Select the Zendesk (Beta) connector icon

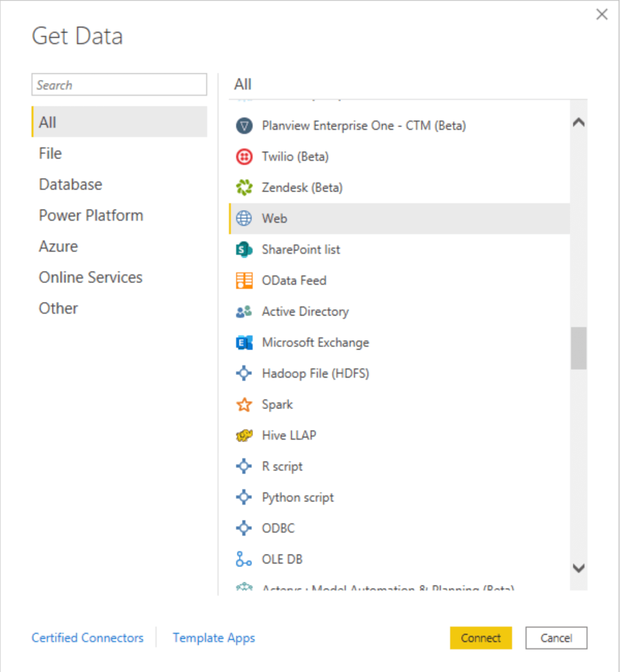[244, 187]
